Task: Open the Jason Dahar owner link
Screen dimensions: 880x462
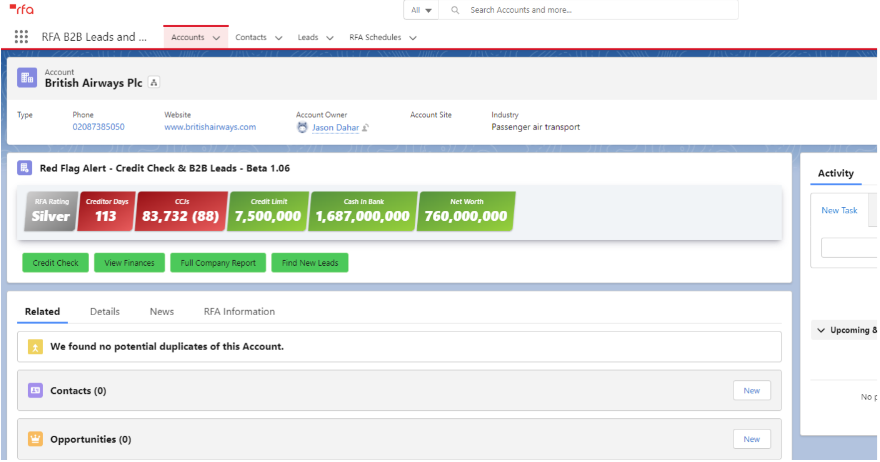Action: pos(335,127)
